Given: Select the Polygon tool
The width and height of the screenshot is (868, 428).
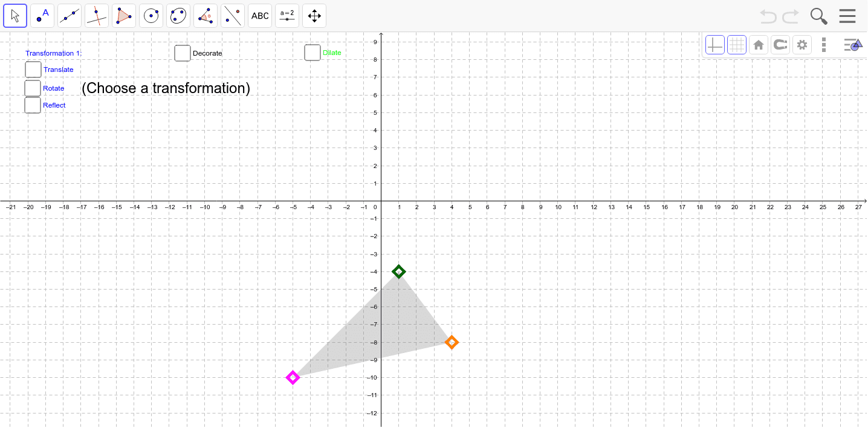Looking at the screenshot, I should pos(124,16).
